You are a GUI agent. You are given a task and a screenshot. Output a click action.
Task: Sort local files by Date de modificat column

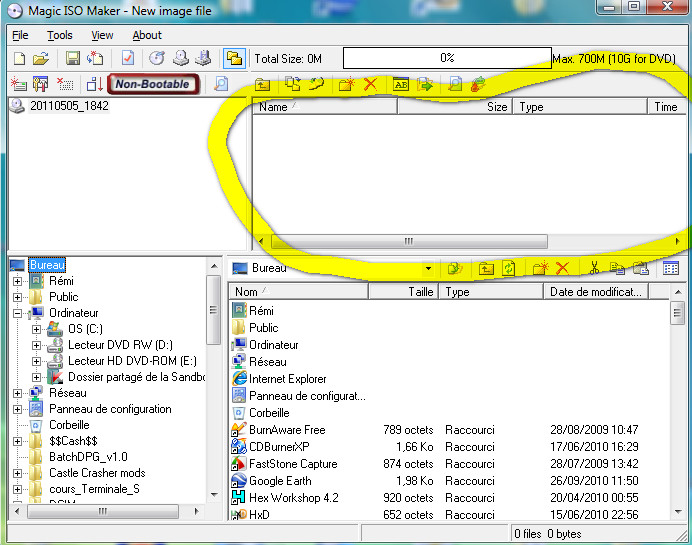pyautogui.click(x=596, y=292)
